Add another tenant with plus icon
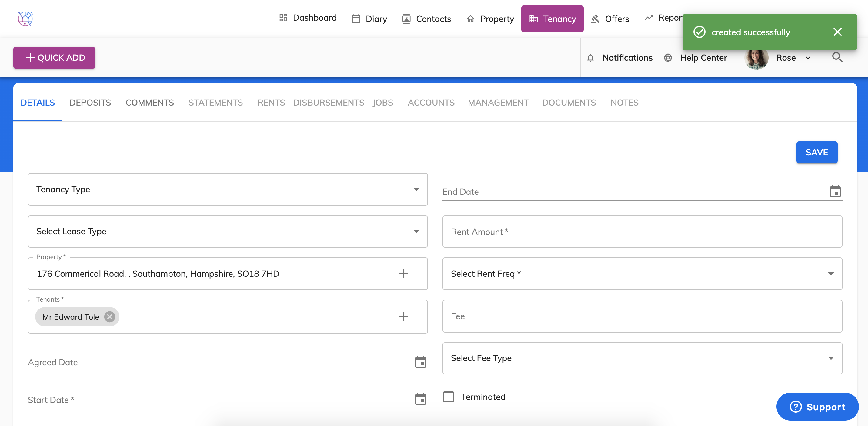The height and width of the screenshot is (426, 868). [403, 316]
